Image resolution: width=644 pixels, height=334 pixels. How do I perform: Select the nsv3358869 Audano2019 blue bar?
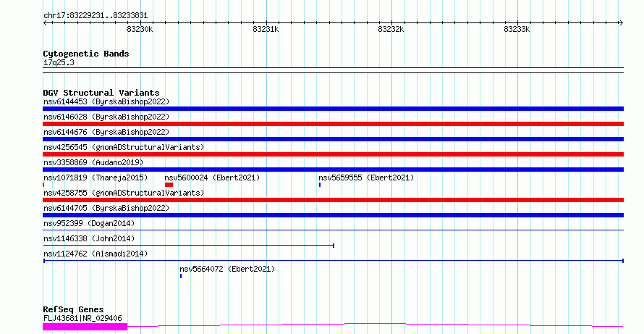coord(333,170)
